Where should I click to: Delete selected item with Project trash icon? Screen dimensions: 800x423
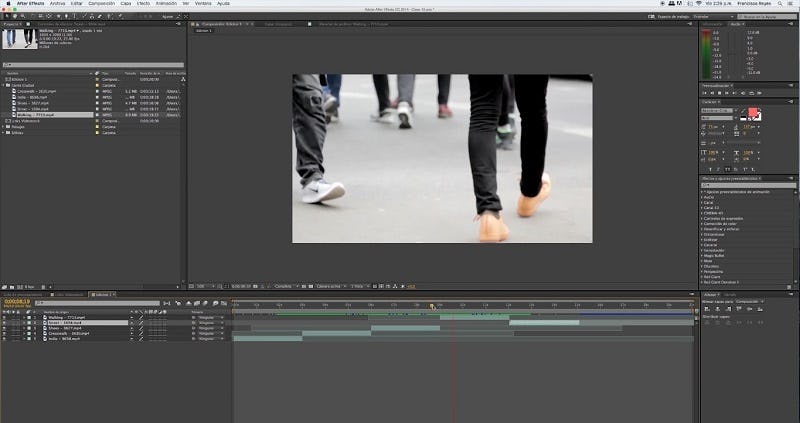coord(43,287)
